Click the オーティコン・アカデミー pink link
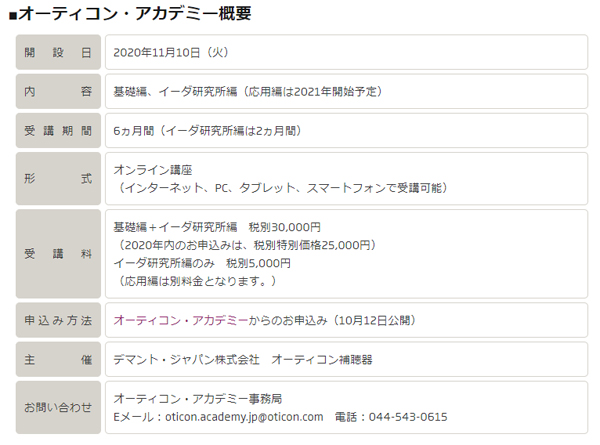This screenshot has height=445, width=600. tap(181, 320)
